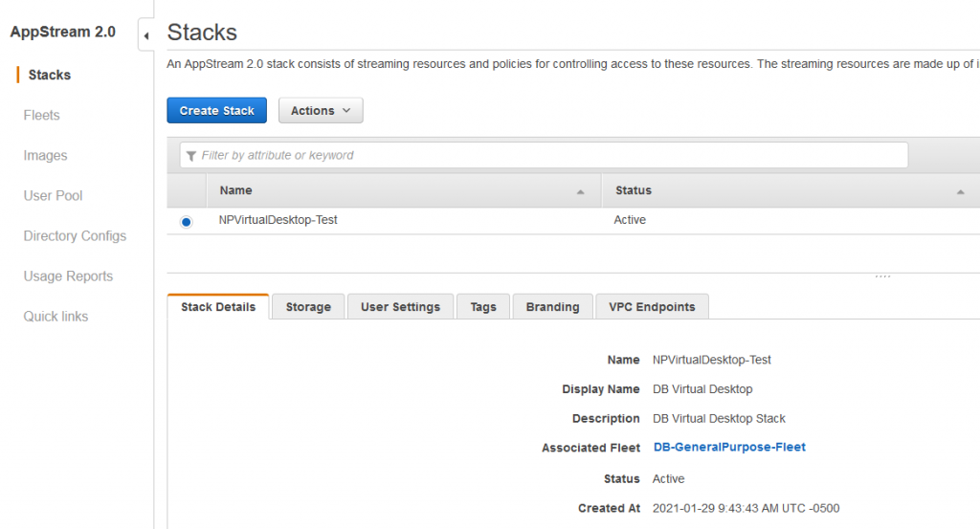Sort by Name column arrow
This screenshot has height=529, width=980.
[x=580, y=191]
